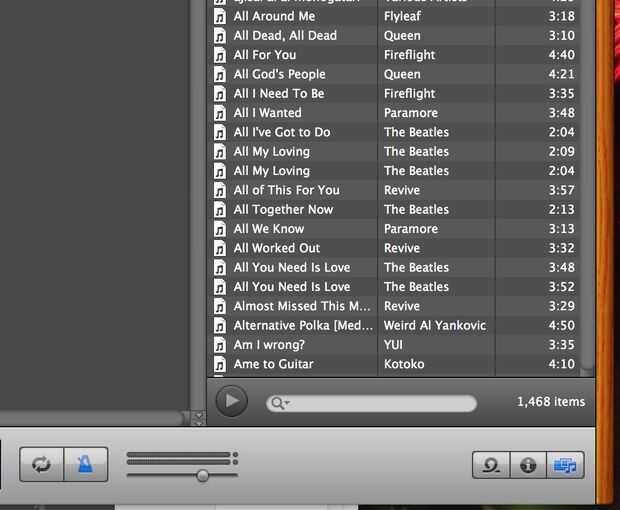Image resolution: width=620 pixels, height=510 pixels.
Task: Click the YUI artist cell
Action: click(393, 345)
